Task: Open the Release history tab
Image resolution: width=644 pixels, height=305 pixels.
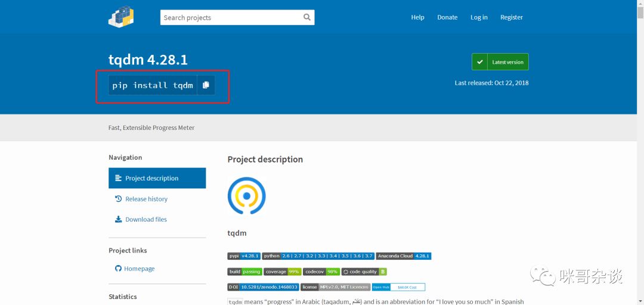Action: coord(157,199)
